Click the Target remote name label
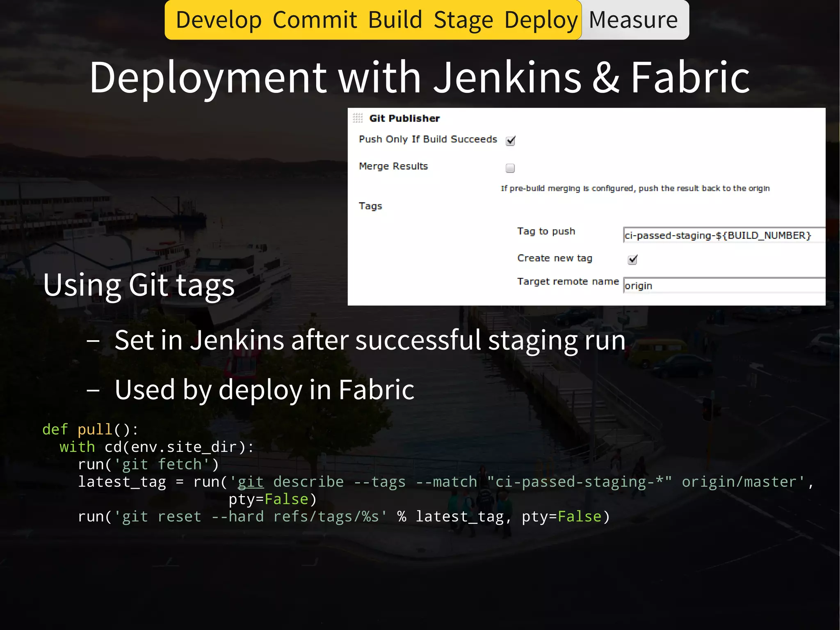This screenshot has width=840, height=630. pyautogui.click(x=568, y=282)
